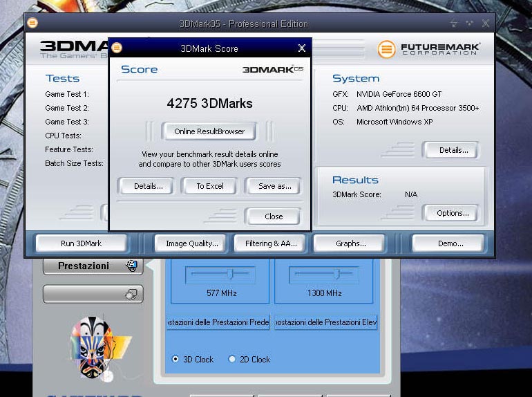Screen dimensions: 532x397
Task: Start the benchmark with Run 3DMark
Action: [x=81, y=243]
